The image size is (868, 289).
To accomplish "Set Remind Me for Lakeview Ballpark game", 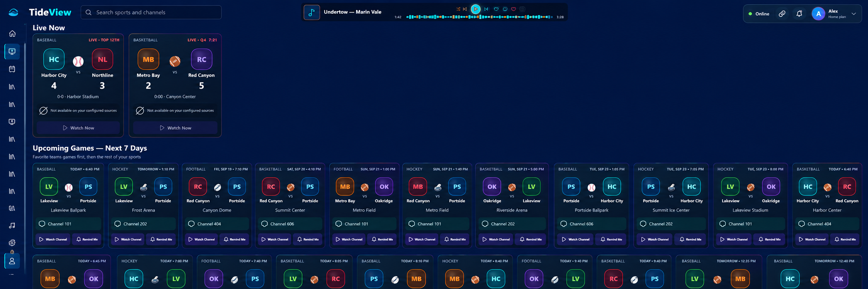I will pyautogui.click(x=87, y=240).
